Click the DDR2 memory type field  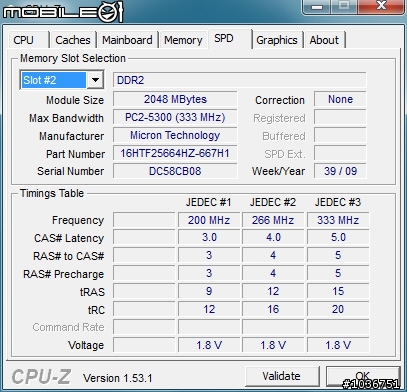(239, 80)
